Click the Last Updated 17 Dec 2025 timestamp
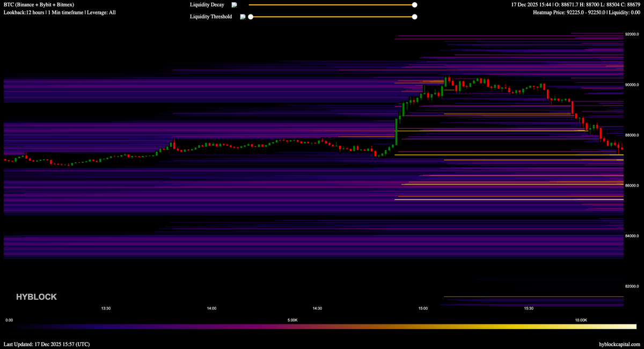The image size is (644, 349). (47, 344)
